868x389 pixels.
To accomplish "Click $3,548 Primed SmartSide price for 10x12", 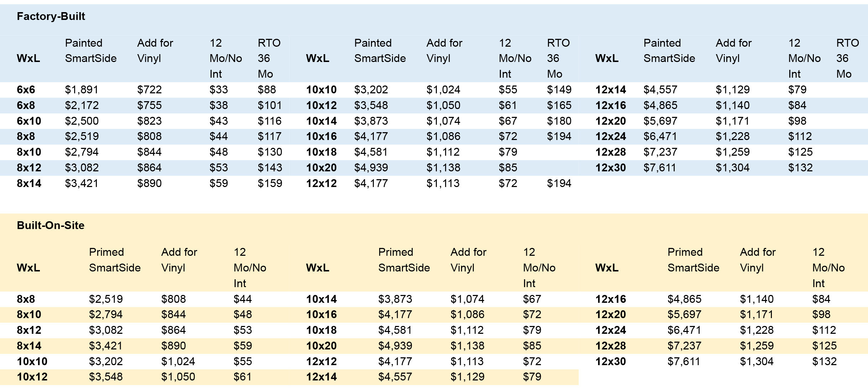I will coord(106,377).
